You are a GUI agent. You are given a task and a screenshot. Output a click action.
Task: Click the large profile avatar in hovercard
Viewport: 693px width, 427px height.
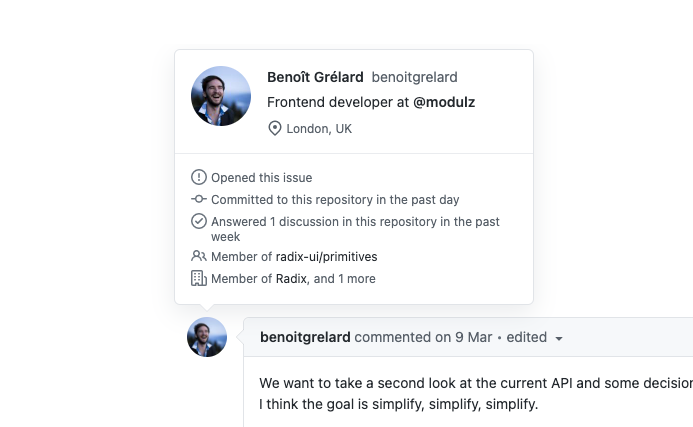click(221, 96)
